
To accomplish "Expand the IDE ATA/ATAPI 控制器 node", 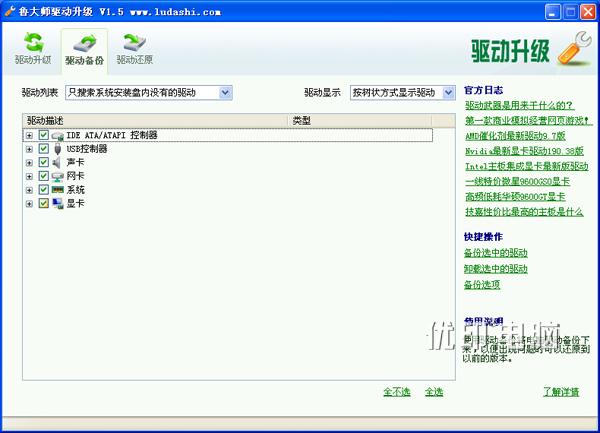I will tap(29, 135).
